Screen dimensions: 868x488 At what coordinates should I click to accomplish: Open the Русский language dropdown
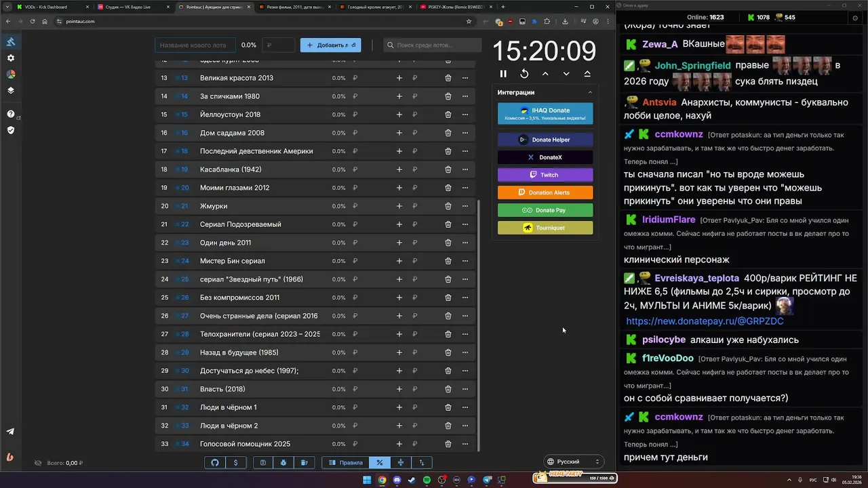point(574,462)
